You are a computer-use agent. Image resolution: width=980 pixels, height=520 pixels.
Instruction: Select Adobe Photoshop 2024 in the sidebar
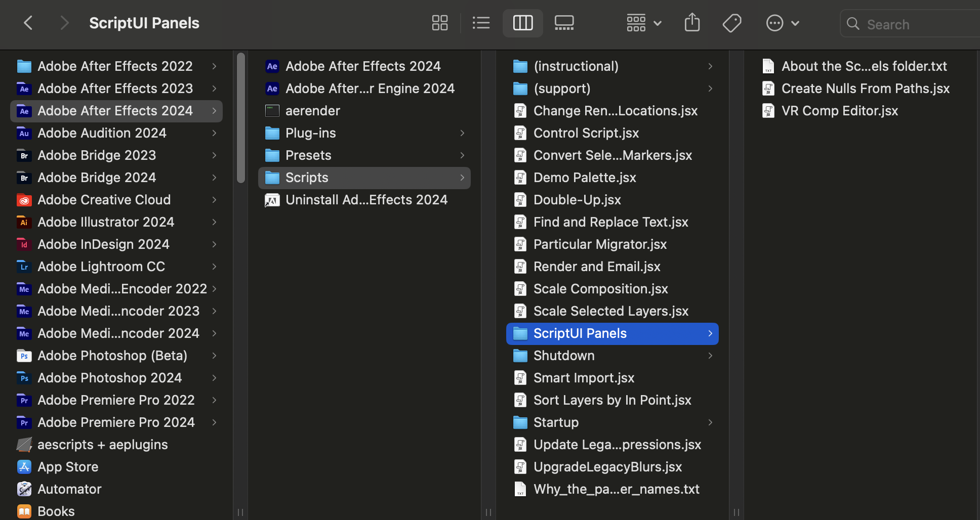[x=109, y=377]
